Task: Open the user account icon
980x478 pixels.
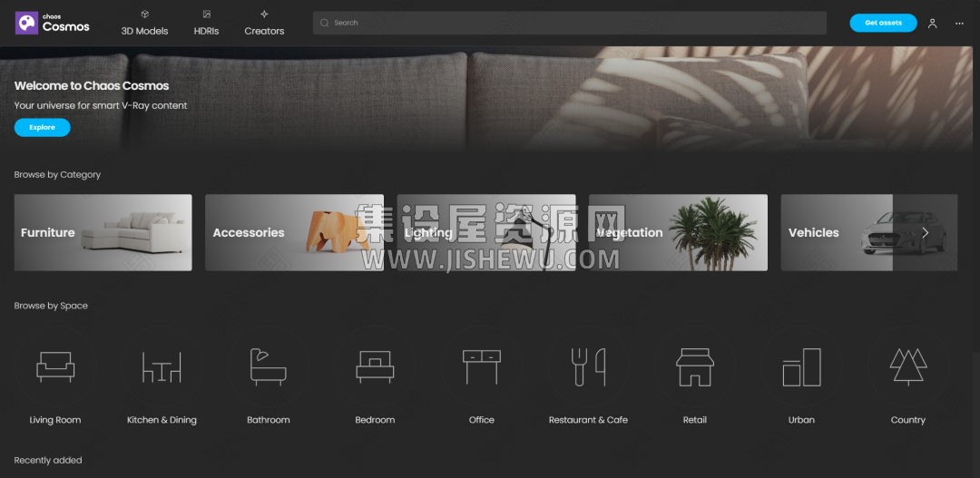Action: 933,23
